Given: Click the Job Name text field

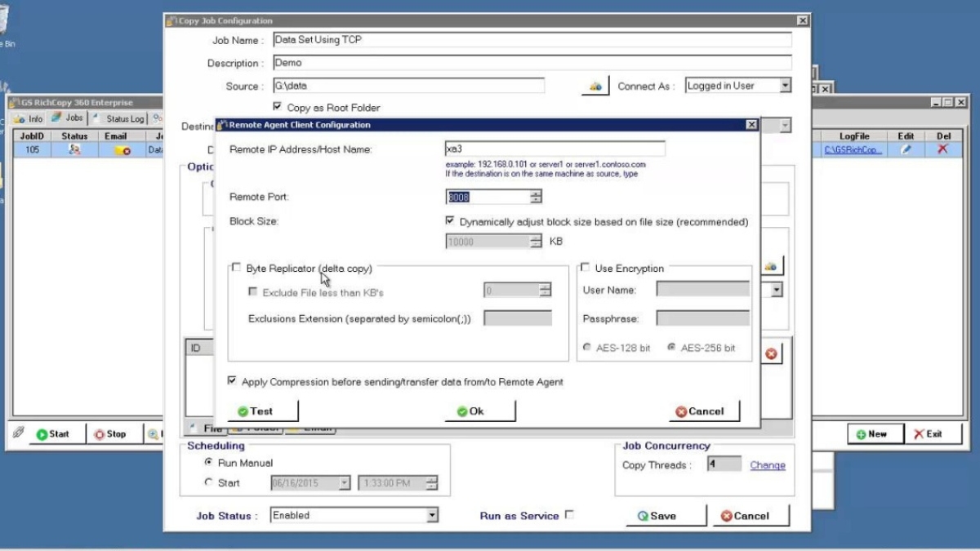Looking at the screenshot, I should (x=532, y=39).
